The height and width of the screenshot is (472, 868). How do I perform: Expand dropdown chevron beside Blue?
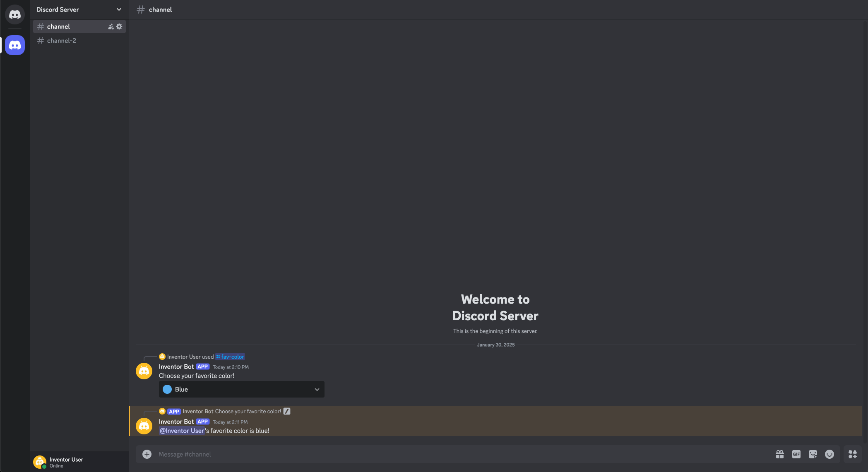coord(317,389)
